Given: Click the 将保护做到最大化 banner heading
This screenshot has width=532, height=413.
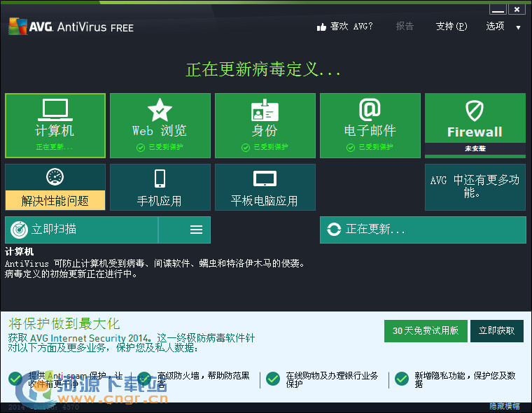Looking at the screenshot, I should click(64, 323).
